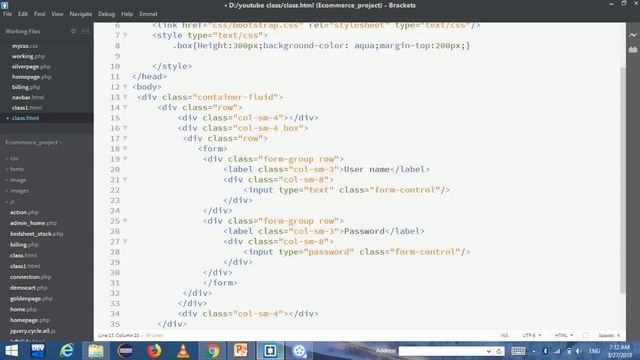640x360 pixels.
Task: Open Live Preview lightning icon
Action: click(x=633, y=36)
